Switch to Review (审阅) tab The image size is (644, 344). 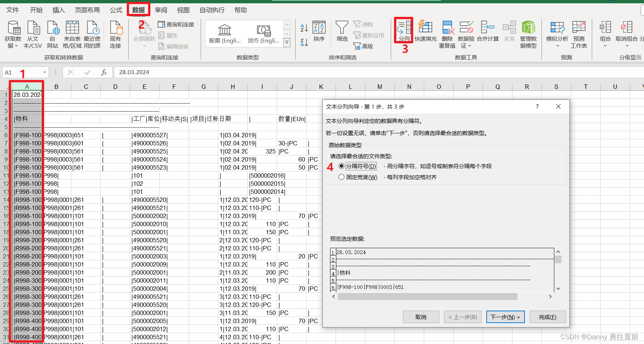click(161, 10)
